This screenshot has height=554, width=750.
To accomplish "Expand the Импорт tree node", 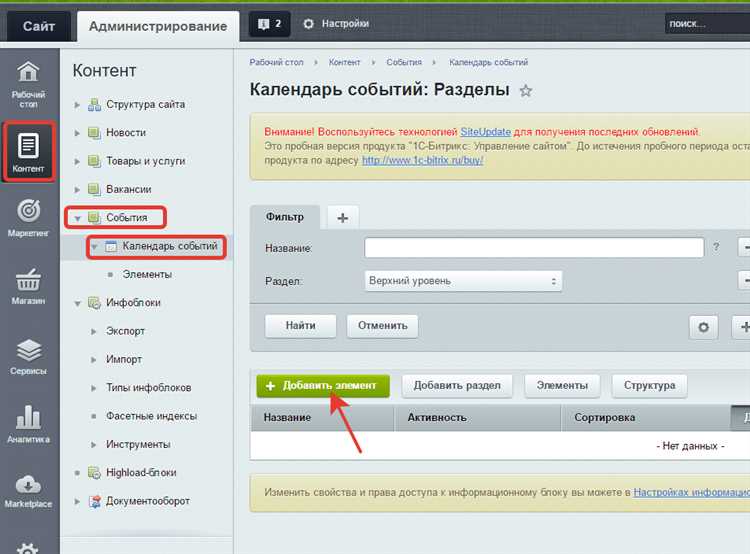I will pos(94,360).
